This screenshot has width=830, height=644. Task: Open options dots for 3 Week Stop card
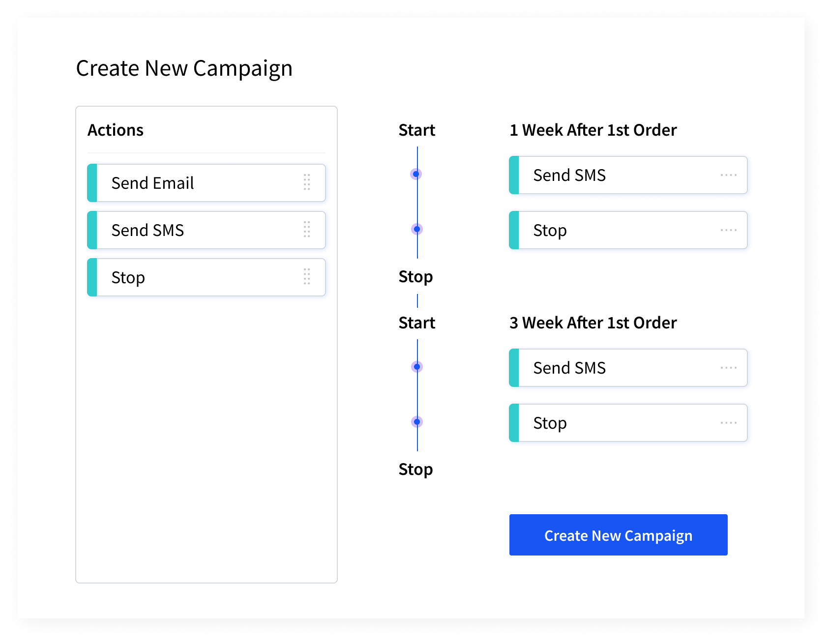point(729,423)
